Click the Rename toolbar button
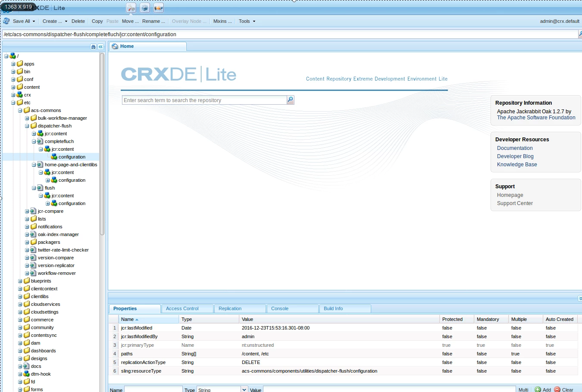Image resolution: width=582 pixels, height=392 pixels. 153,21
